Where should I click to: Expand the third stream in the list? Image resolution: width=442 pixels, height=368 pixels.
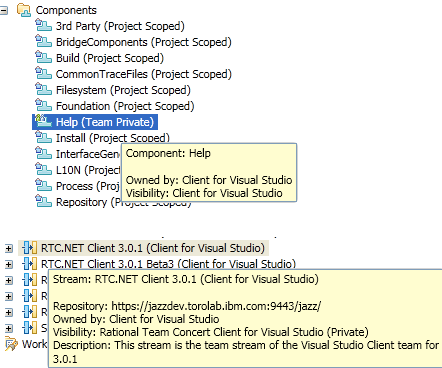9,280
